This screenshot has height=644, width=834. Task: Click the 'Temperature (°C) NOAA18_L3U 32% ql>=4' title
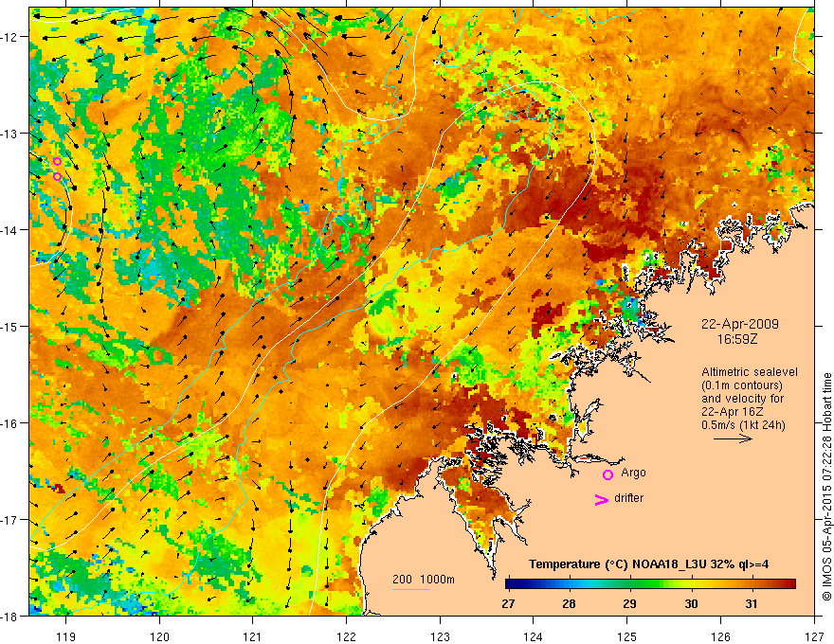648,564
